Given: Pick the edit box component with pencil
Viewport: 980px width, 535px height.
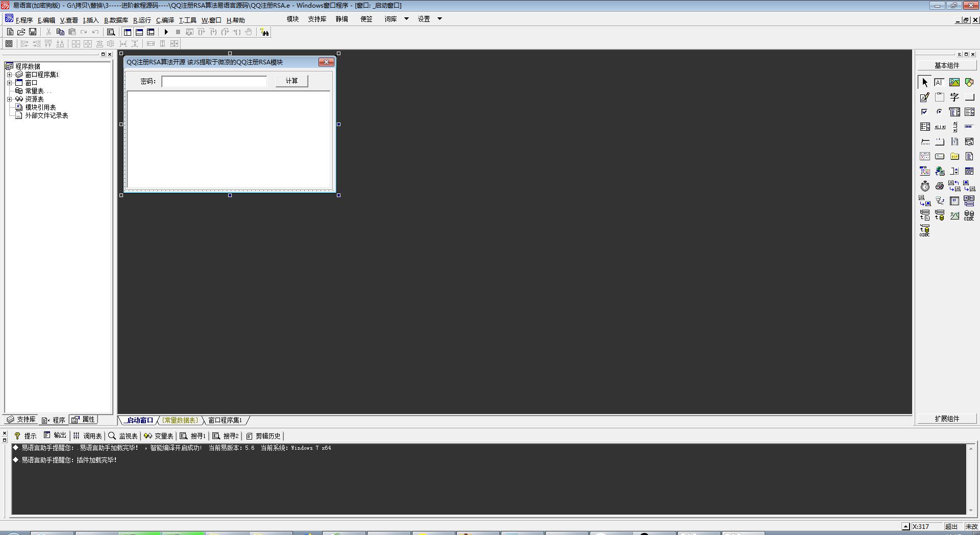Looking at the screenshot, I should [x=925, y=97].
